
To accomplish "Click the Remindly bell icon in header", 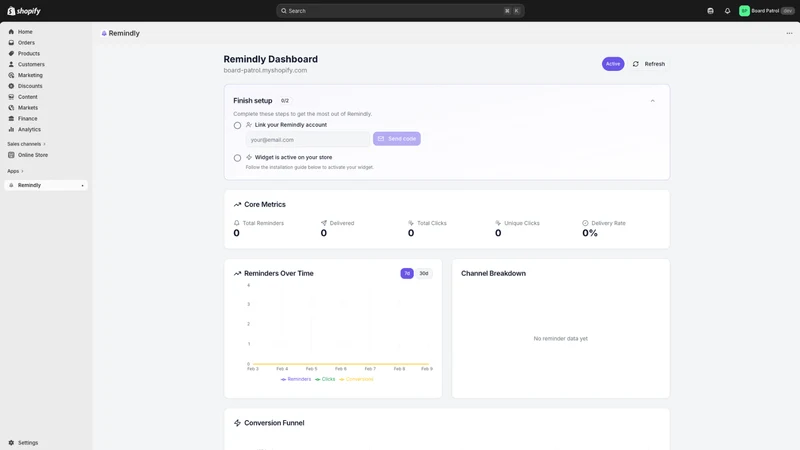I will click(x=104, y=33).
